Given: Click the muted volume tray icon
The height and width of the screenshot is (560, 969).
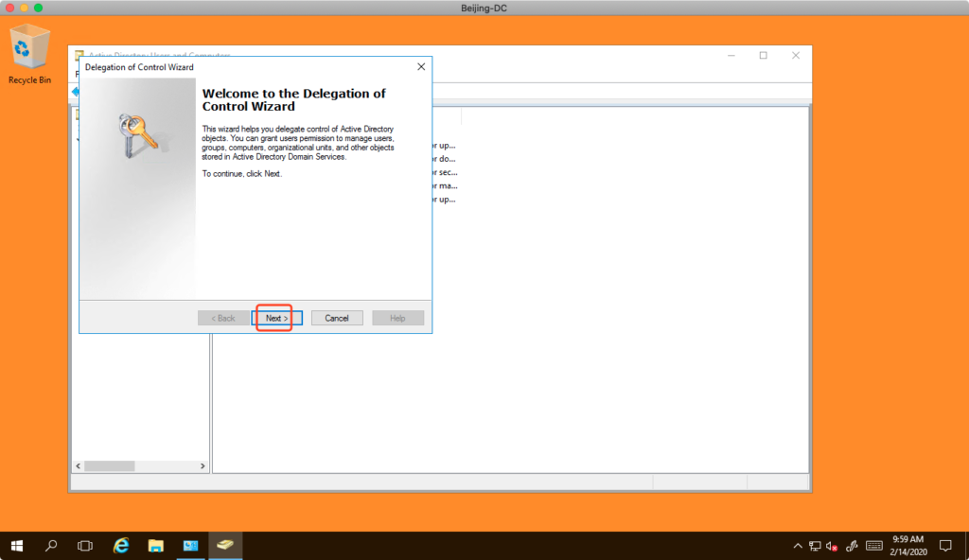Looking at the screenshot, I should click(832, 546).
